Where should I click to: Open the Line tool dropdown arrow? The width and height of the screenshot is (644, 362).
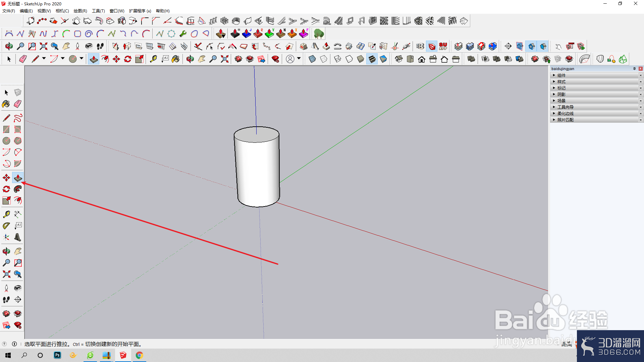tap(44, 59)
